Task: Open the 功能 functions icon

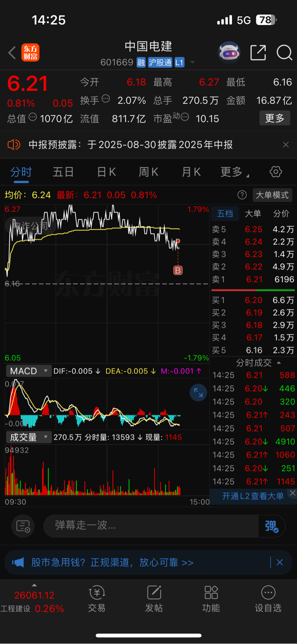Action: [x=211, y=599]
